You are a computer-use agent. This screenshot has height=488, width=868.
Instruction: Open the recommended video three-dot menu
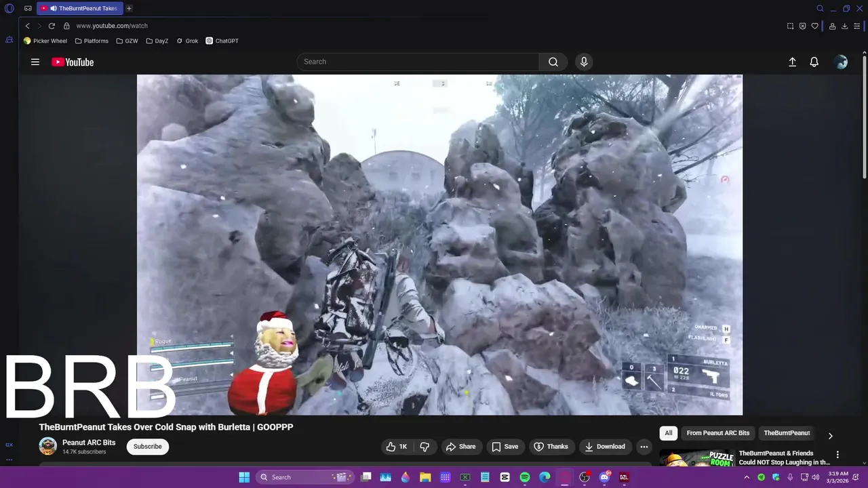837,455
